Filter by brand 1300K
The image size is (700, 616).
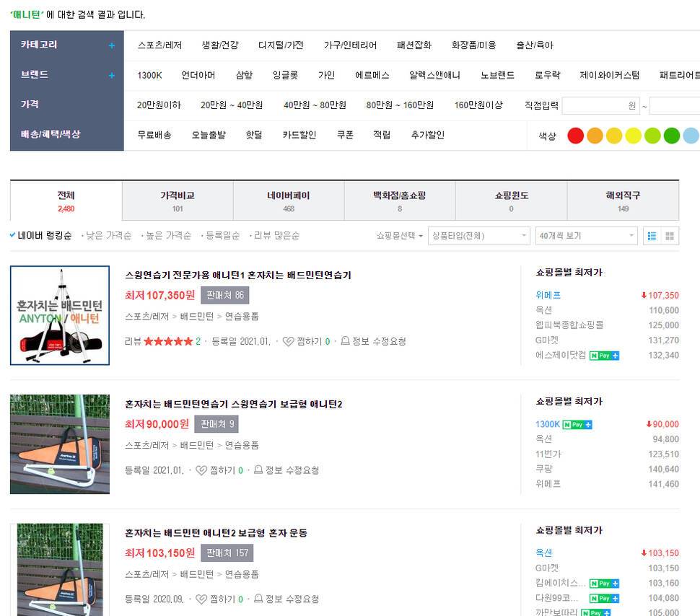point(149,75)
